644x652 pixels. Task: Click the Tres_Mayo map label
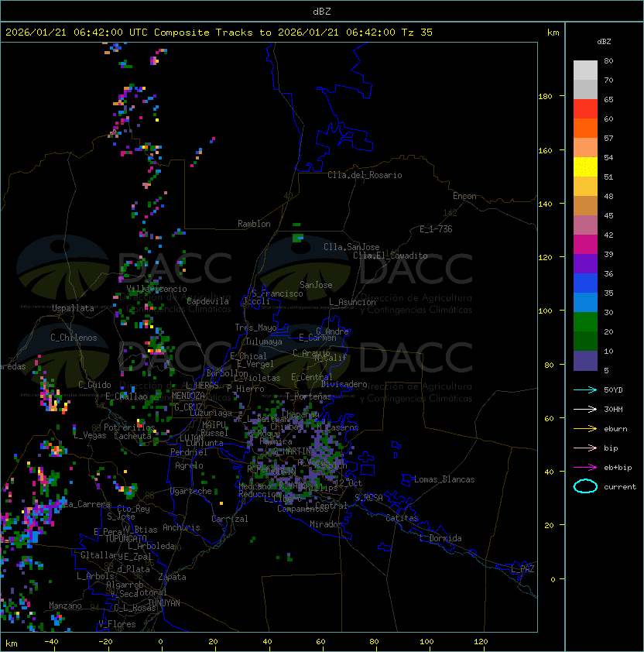255,328
